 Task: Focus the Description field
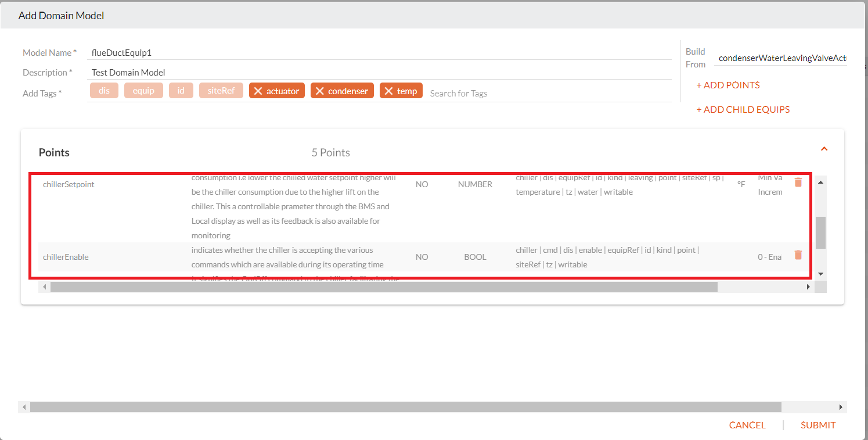379,73
